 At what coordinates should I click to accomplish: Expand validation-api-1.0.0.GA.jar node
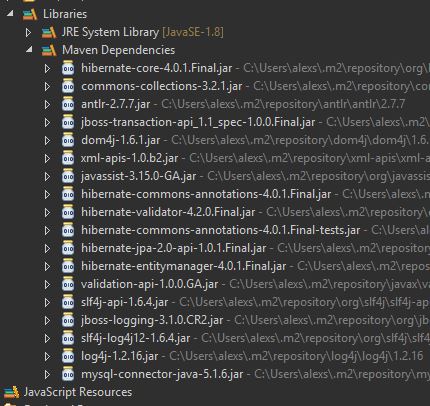[x=47, y=284]
